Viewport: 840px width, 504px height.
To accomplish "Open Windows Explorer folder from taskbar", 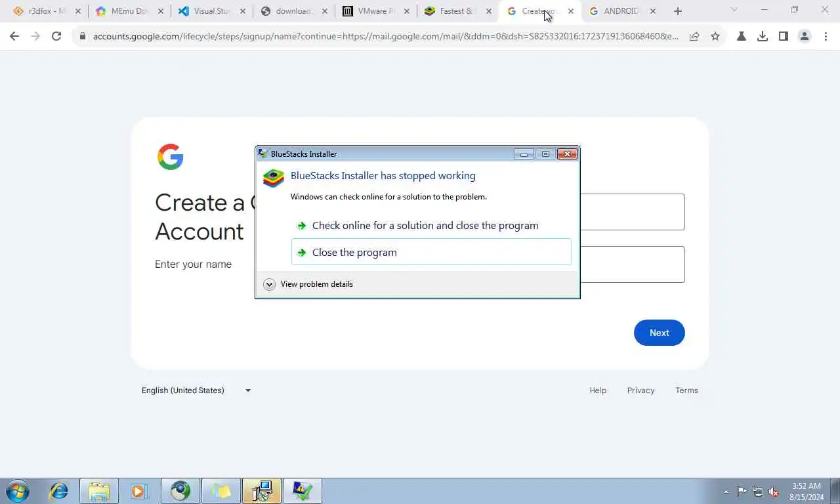I will 99,491.
